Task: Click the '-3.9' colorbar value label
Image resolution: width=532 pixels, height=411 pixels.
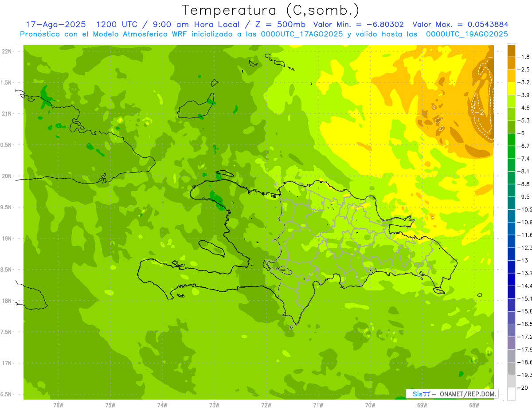Action: click(x=524, y=95)
